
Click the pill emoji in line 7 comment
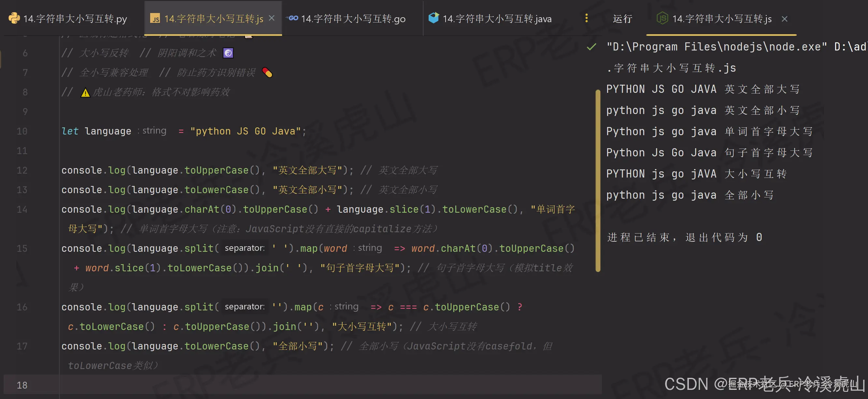coord(267,72)
